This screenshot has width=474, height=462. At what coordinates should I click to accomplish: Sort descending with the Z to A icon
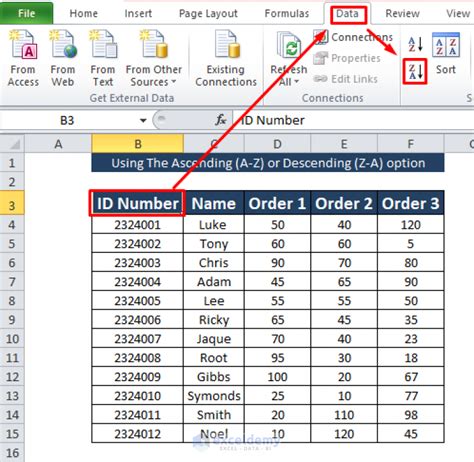(x=415, y=71)
